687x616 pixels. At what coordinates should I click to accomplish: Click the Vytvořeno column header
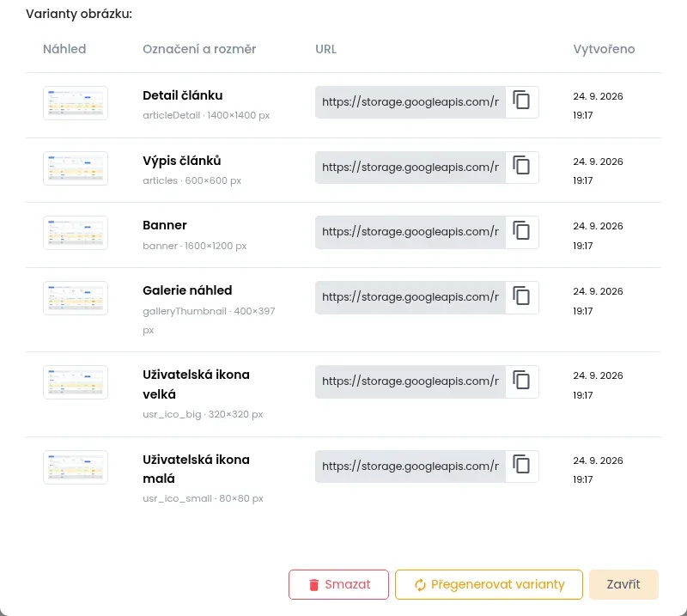pos(604,49)
